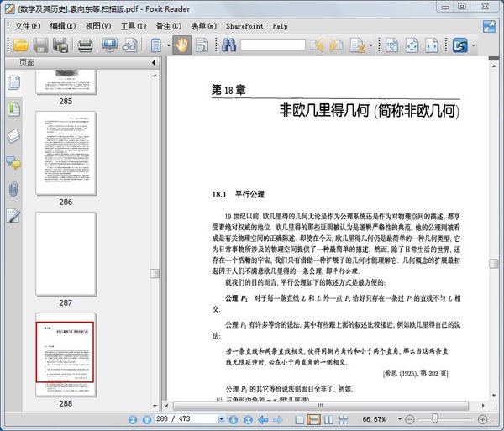Select the page 288 thumbnail
Image resolution: width=504 pixels, height=431 pixels.
(66, 355)
